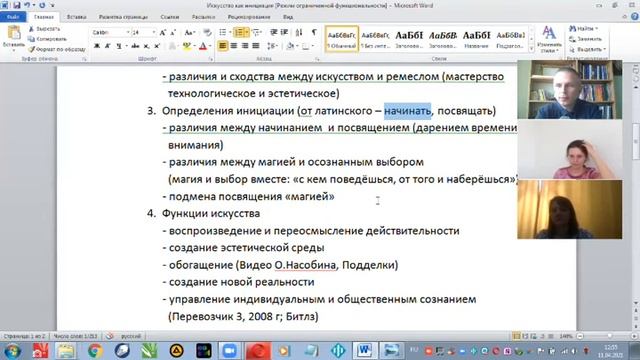Align text right
640x360 pixels.
(x=245, y=46)
